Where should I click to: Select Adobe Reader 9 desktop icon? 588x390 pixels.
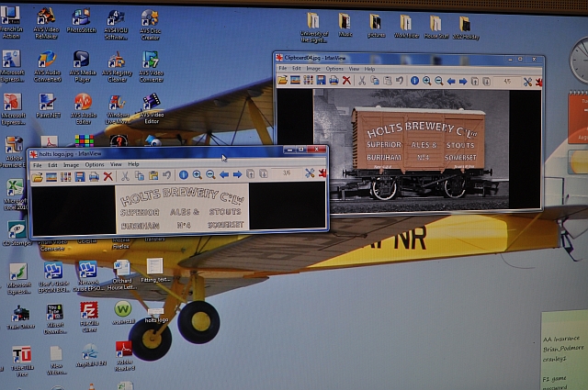click(x=124, y=356)
